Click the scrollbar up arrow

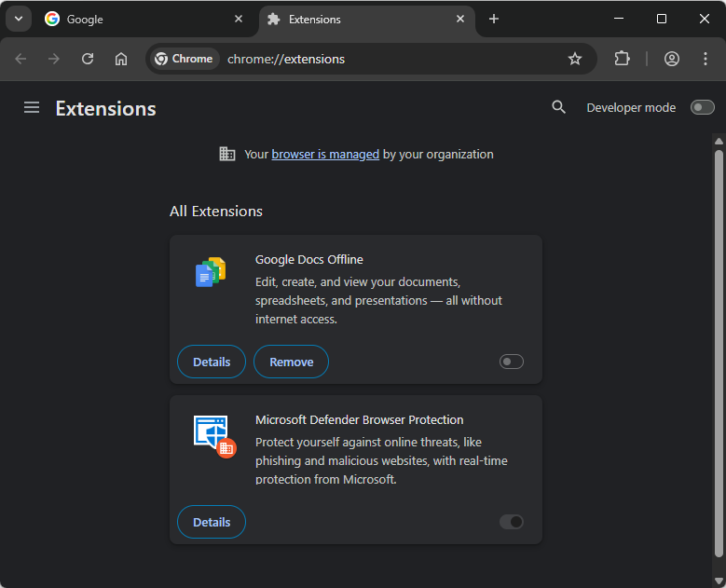(719, 141)
